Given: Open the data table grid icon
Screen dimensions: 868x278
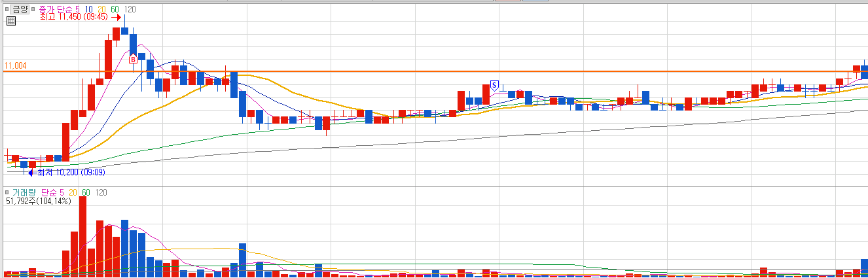Looking at the screenshot, I should 11,21.
